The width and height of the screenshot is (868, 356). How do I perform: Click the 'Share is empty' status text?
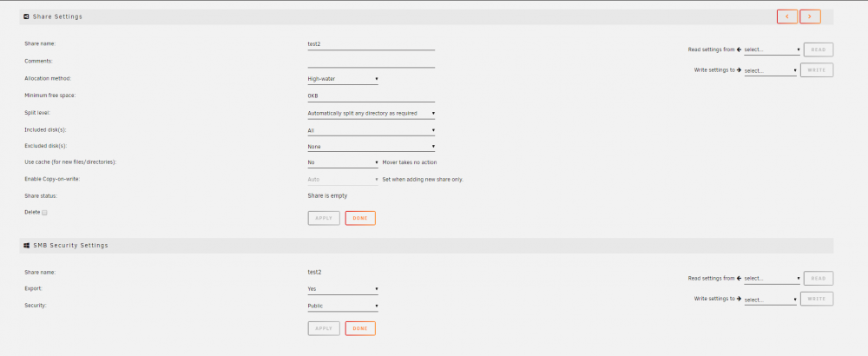[328, 196]
